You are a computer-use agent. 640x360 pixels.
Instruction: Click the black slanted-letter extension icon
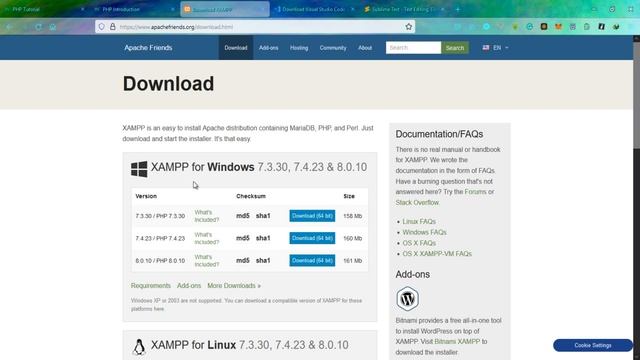coord(601,27)
